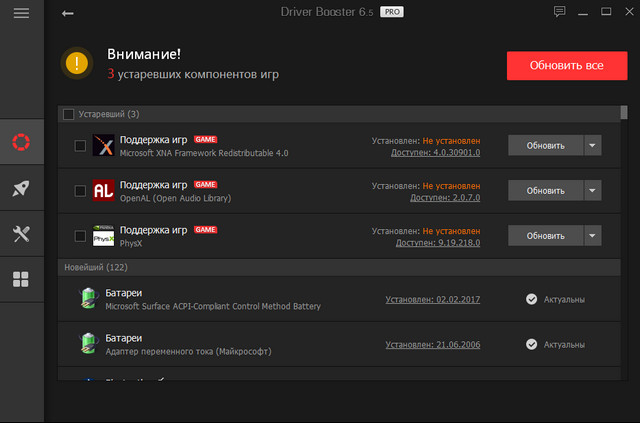Open the Action Center grid icon
This screenshot has width=640, height=423.
pos(22,280)
